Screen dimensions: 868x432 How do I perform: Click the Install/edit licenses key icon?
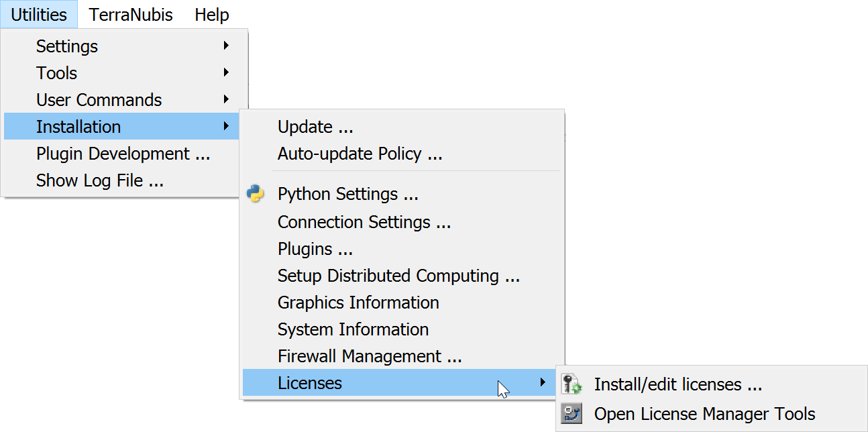(x=572, y=384)
